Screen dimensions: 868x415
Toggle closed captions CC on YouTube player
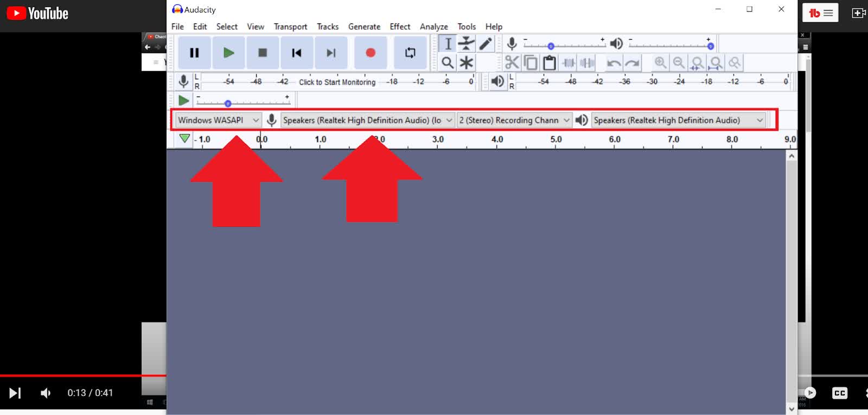(840, 393)
